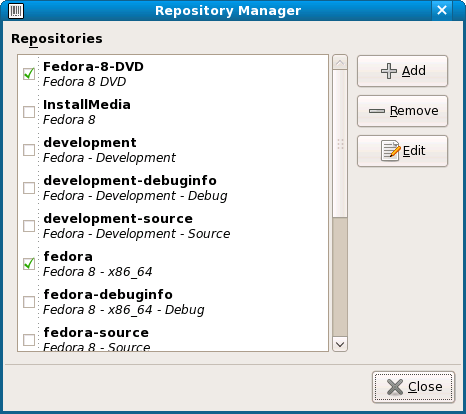Image resolution: width=466 pixels, height=414 pixels.
Task: Enable the fedora-debuginfo checkbox
Action: [x=29, y=302]
